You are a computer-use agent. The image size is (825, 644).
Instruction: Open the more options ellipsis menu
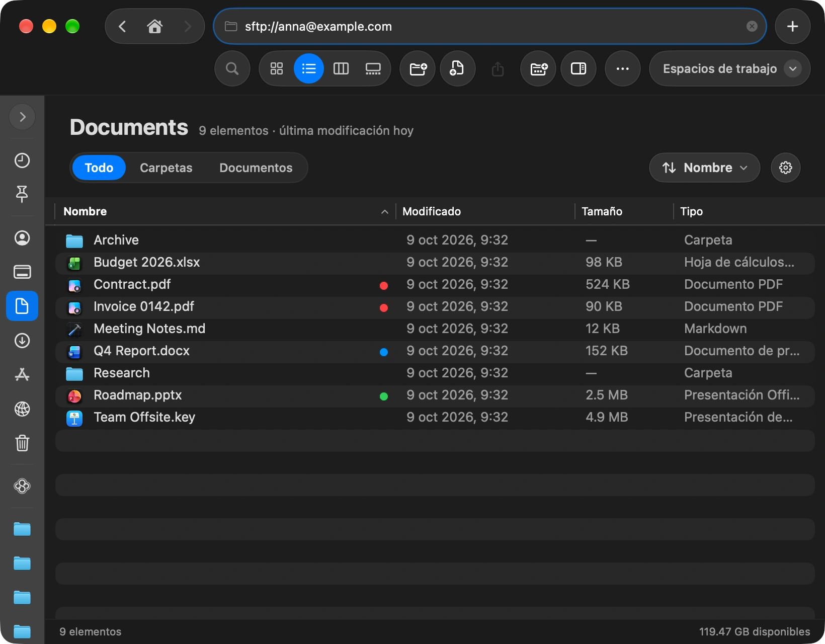coord(623,68)
